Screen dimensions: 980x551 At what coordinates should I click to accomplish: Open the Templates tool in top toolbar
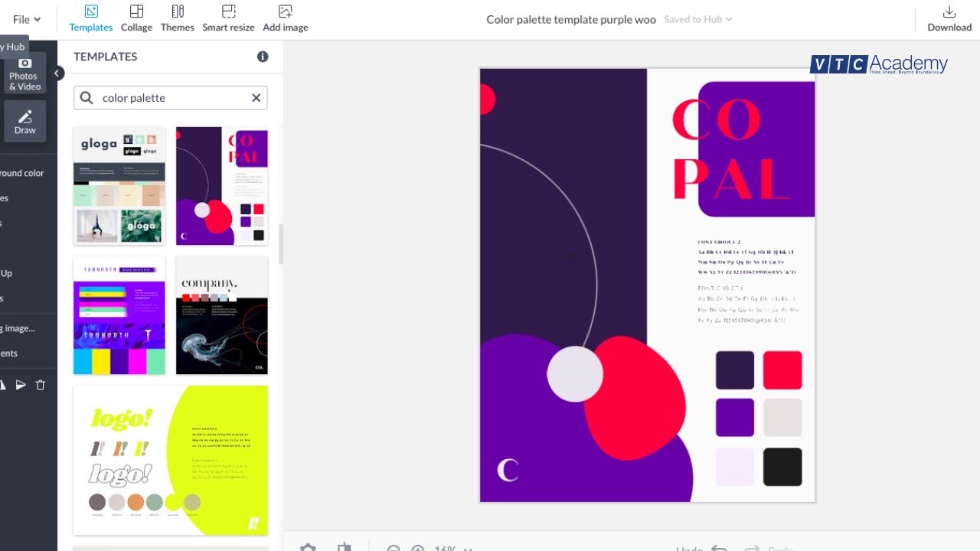click(90, 18)
